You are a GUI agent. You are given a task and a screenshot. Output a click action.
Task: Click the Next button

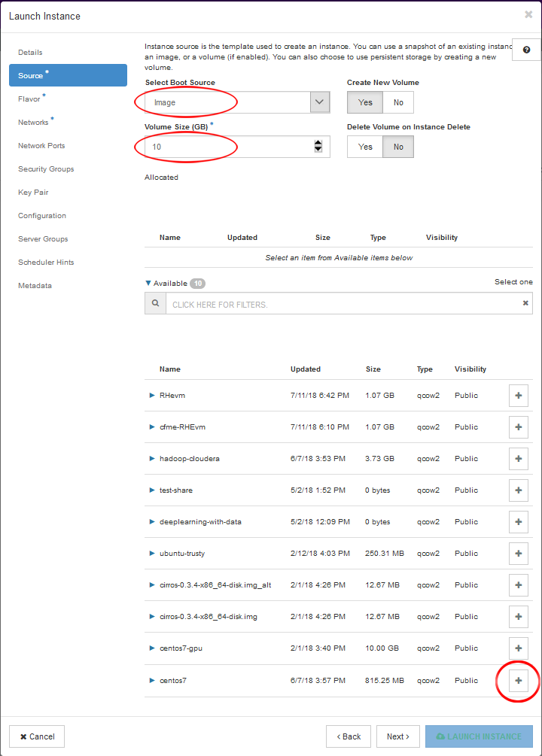(397, 736)
